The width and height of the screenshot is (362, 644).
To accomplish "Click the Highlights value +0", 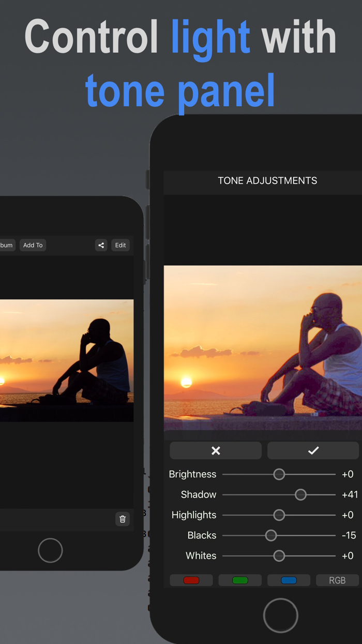I will click(x=348, y=515).
